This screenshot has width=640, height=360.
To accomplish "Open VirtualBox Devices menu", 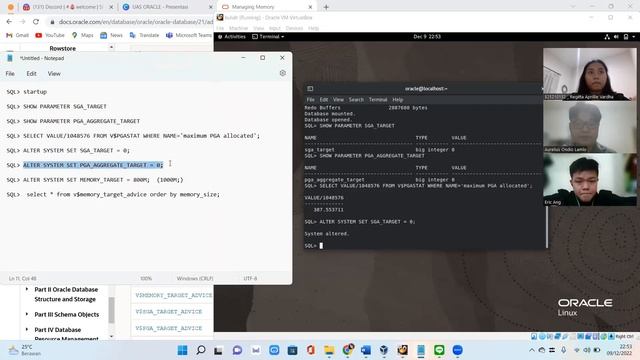I will tap(294, 28).
